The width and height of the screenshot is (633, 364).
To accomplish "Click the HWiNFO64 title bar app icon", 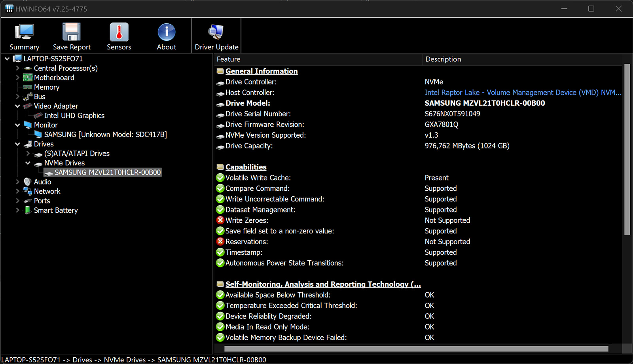I will click(9, 9).
